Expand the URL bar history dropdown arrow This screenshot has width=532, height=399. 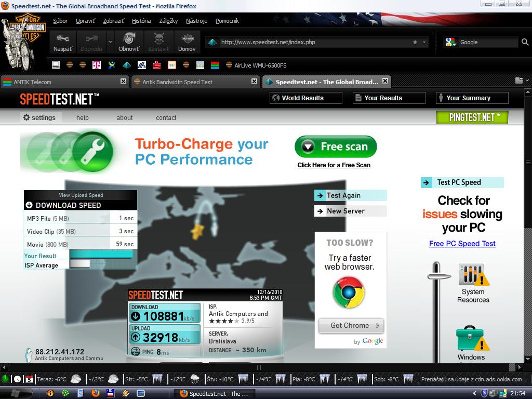pos(424,42)
